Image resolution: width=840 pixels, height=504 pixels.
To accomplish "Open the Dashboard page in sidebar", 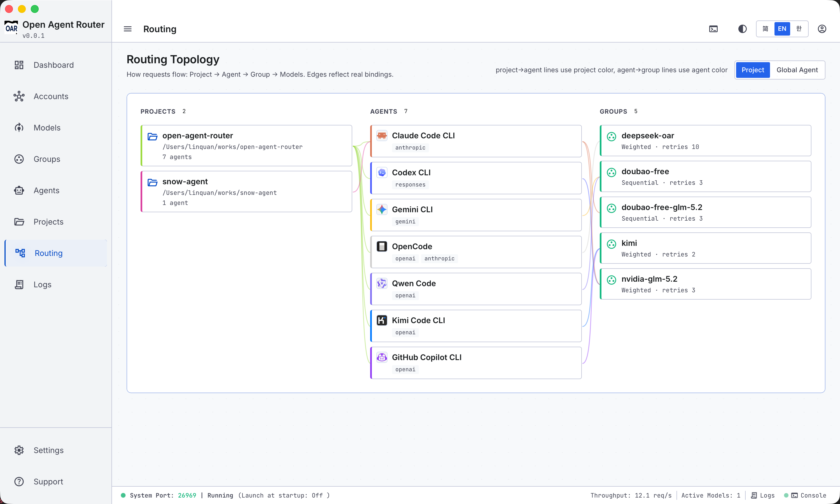I will point(56,65).
